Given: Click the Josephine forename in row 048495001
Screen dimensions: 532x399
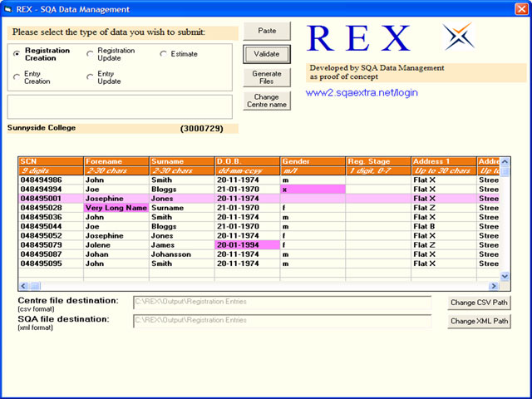Looking at the screenshot, I should coord(116,199).
